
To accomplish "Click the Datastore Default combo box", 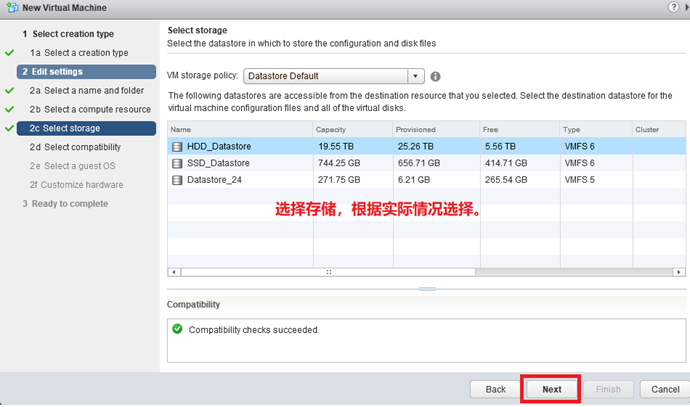I will tap(334, 76).
